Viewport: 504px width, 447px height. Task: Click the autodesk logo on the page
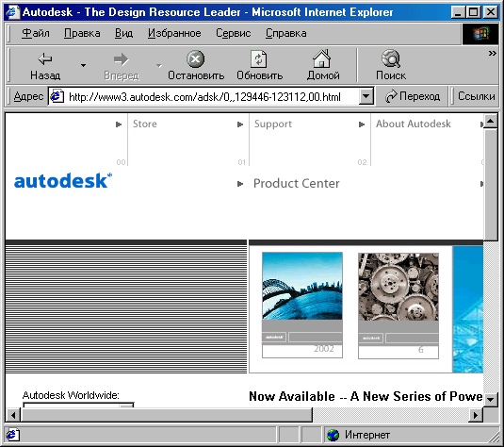[x=63, y=180]
